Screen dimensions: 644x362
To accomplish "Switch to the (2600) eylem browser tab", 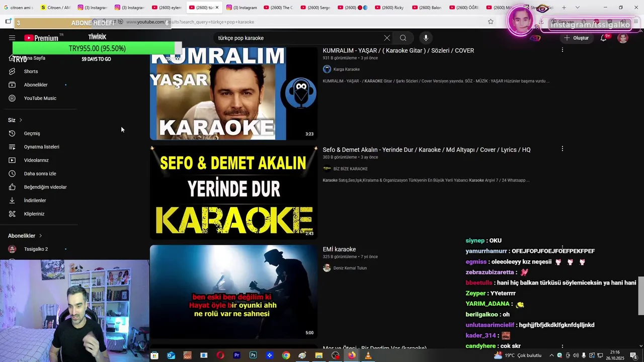I will (x=166, y=8).
